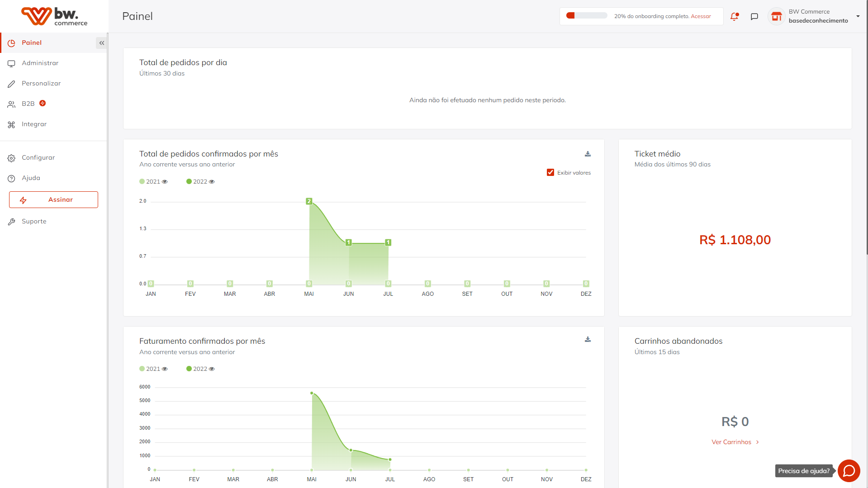The image size is (868, 488).
Task: Click the Ajuda question mark icon
Action: pos(11,178)
